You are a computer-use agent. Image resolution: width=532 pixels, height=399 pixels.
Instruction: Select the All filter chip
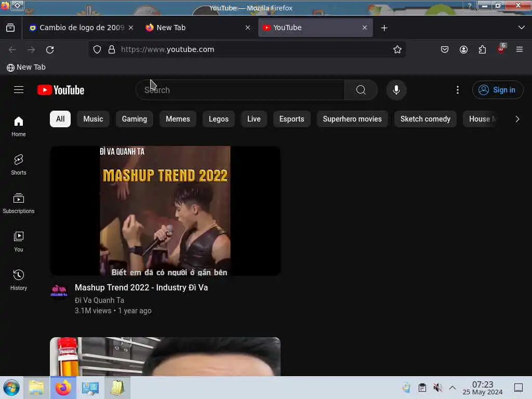60,119
